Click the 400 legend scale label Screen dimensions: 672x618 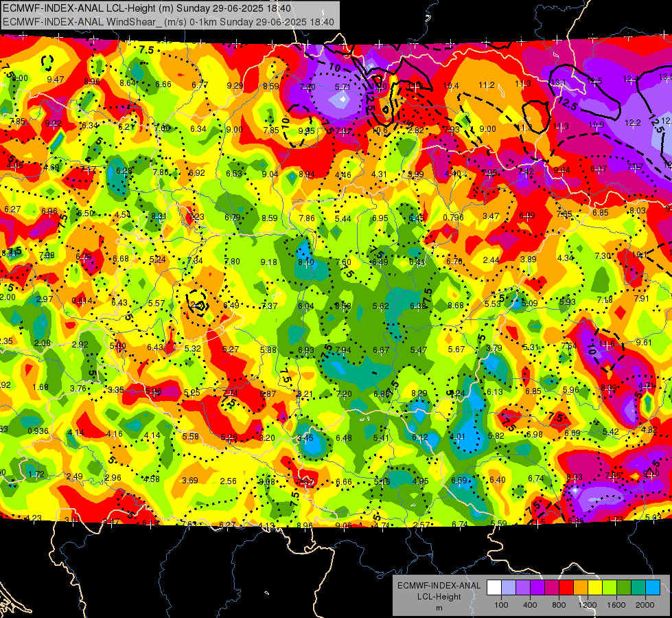[530, 605]
